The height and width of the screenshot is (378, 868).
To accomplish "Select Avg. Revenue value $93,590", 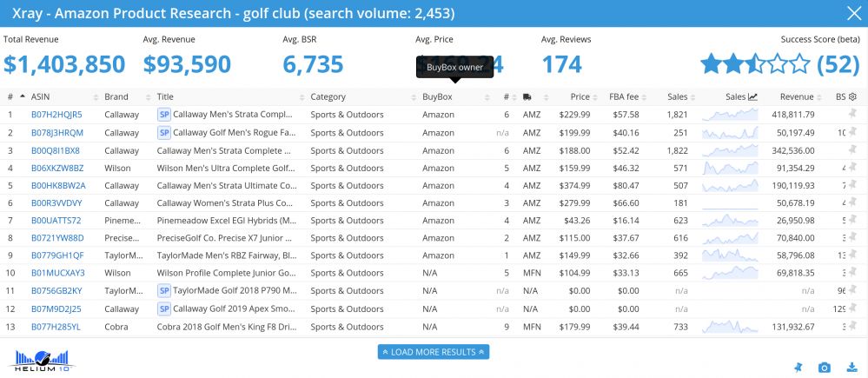I will (187, 64).
